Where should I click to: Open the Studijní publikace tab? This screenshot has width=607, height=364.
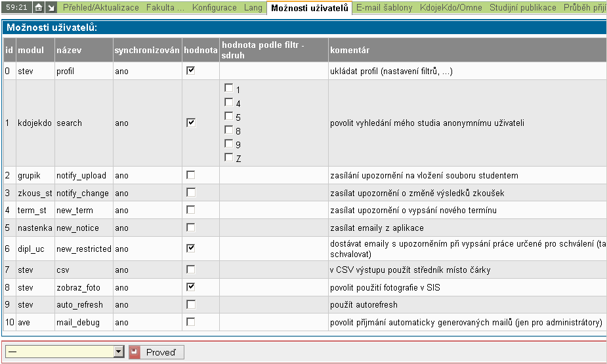[x=524, y=8]
